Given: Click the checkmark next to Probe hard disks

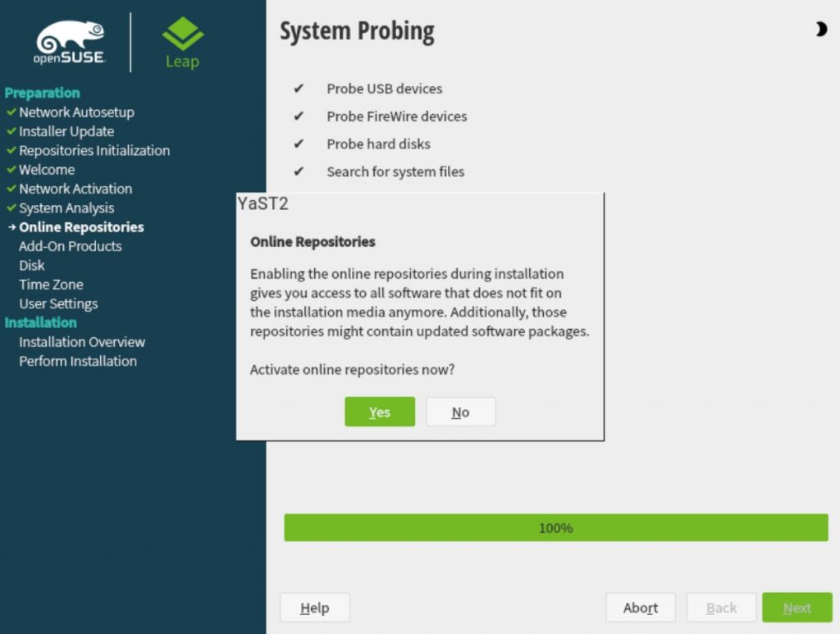Looking at the screenshot, I should coord(299,144).
